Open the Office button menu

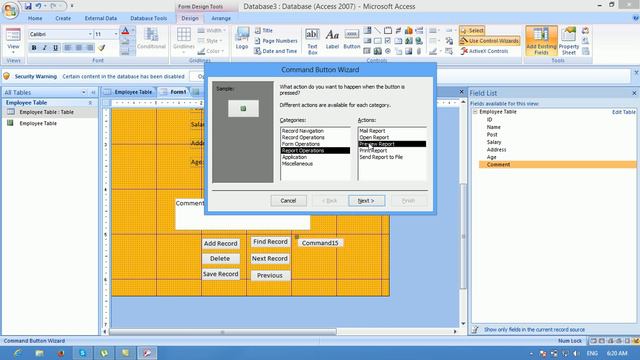click(x=10, y=10)
